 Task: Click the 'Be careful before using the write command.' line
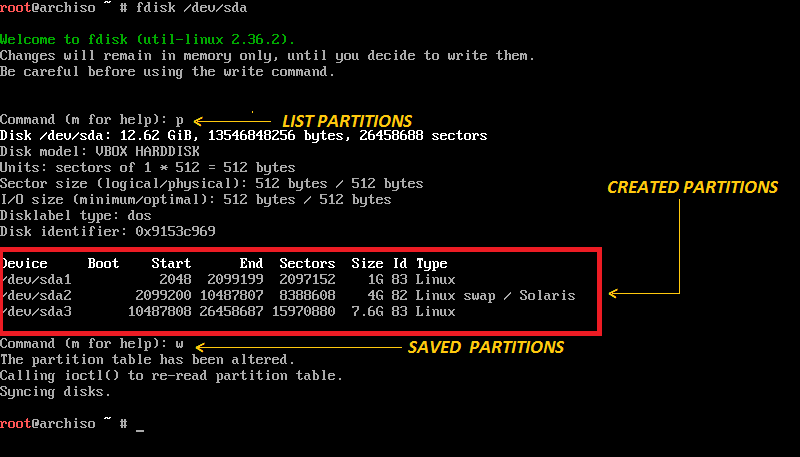167,71
